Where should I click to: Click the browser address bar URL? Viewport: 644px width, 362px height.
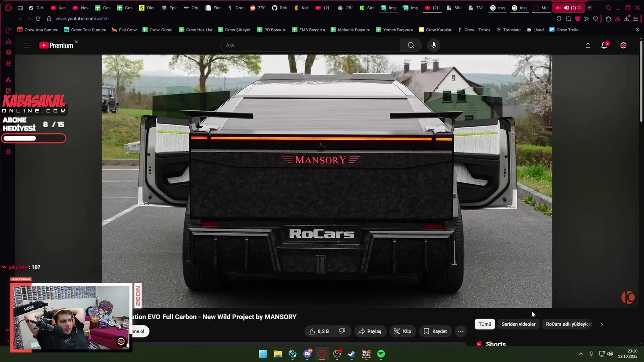82,19
